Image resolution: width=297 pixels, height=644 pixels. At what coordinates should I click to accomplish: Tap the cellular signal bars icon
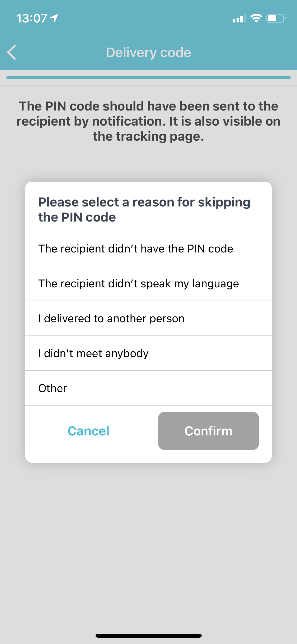(239, 19)
